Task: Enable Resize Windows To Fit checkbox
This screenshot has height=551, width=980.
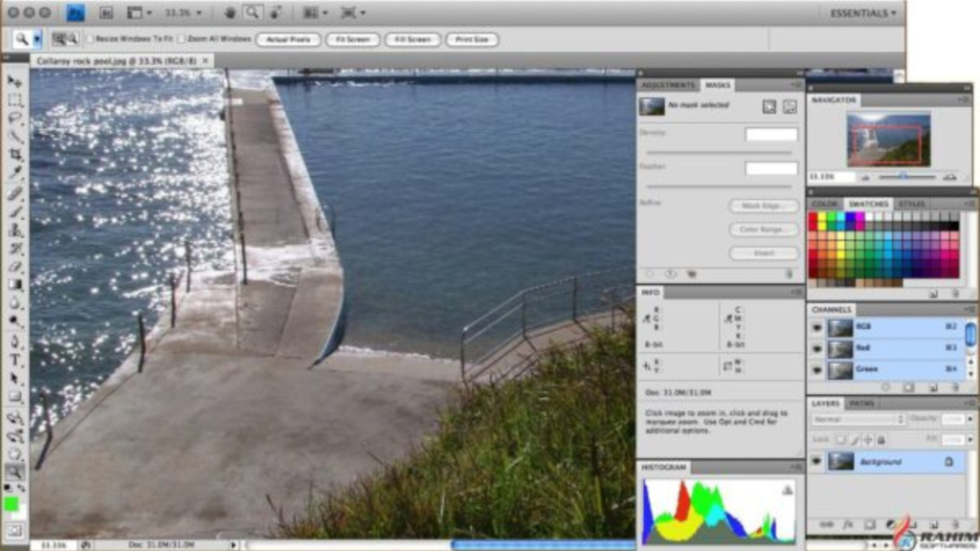Action: coord(90,39)
